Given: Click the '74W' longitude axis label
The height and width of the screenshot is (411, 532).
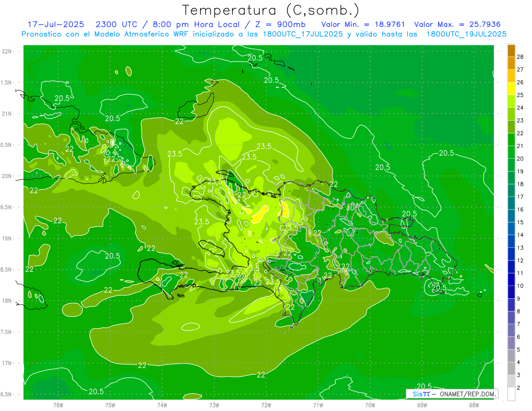Looking at the screenshot, I should tap(162, 405).
